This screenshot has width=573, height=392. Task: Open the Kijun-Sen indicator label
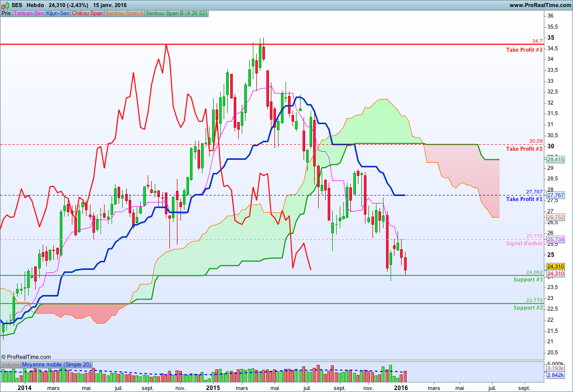click(58, 13)
